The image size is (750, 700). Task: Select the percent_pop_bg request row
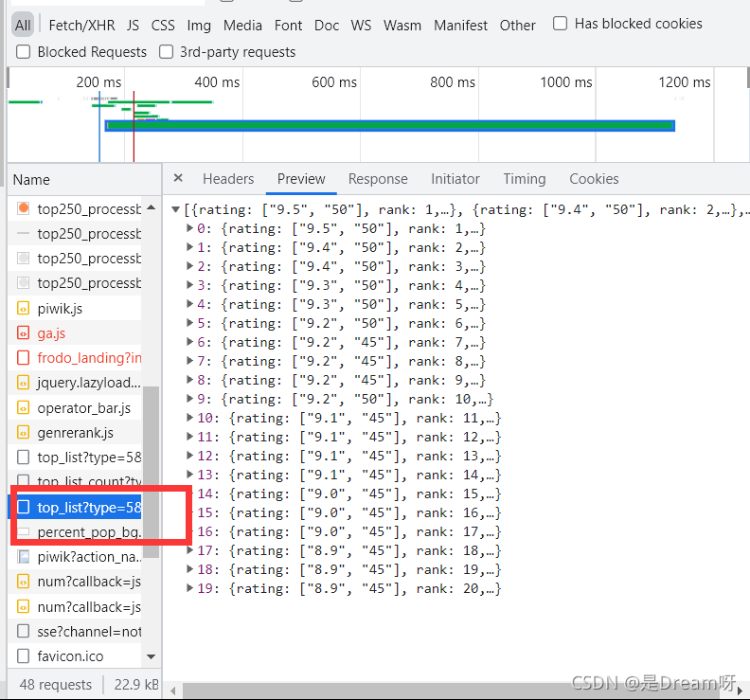point(75,531)
